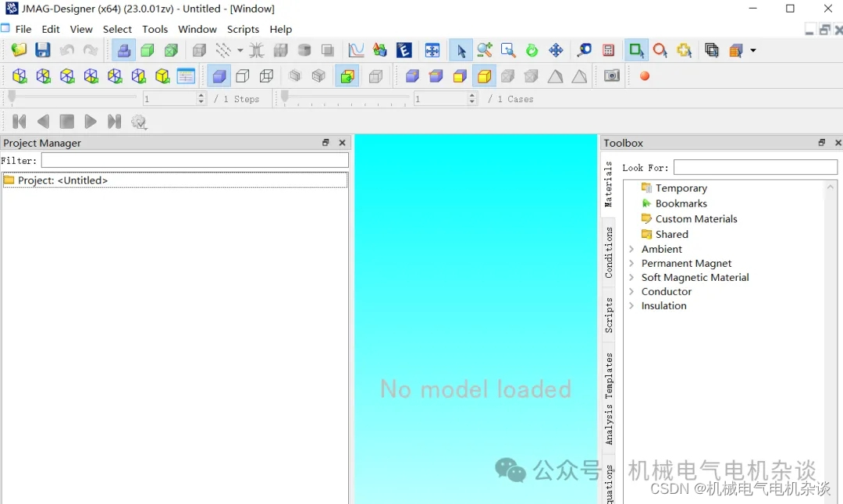Click the red calculator icon

point(608,51)
